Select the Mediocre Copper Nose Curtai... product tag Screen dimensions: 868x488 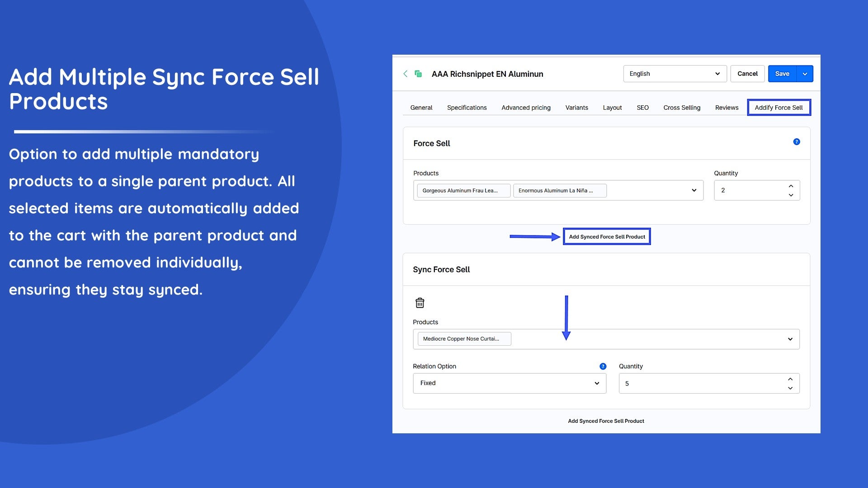[464, 339]
